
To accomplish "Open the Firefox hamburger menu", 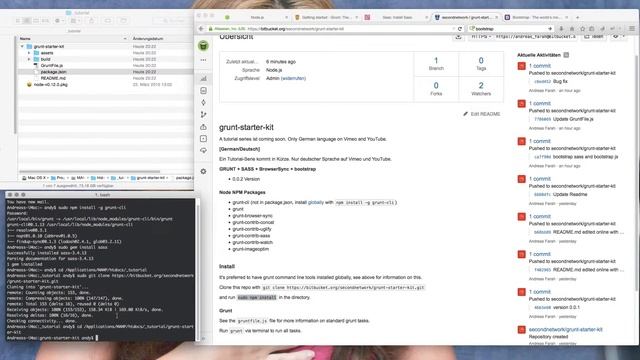I will [x=632, y=29].
